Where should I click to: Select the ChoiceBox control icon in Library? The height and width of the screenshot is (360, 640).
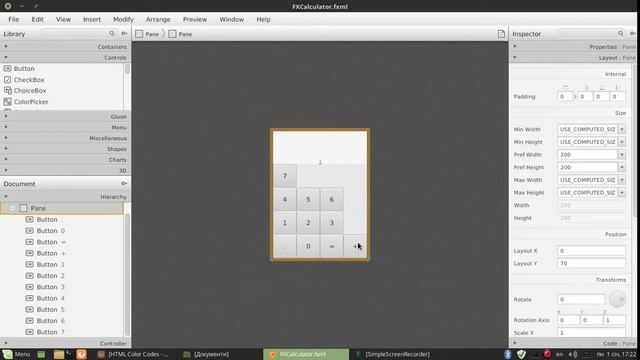click(x=7, y=91)
